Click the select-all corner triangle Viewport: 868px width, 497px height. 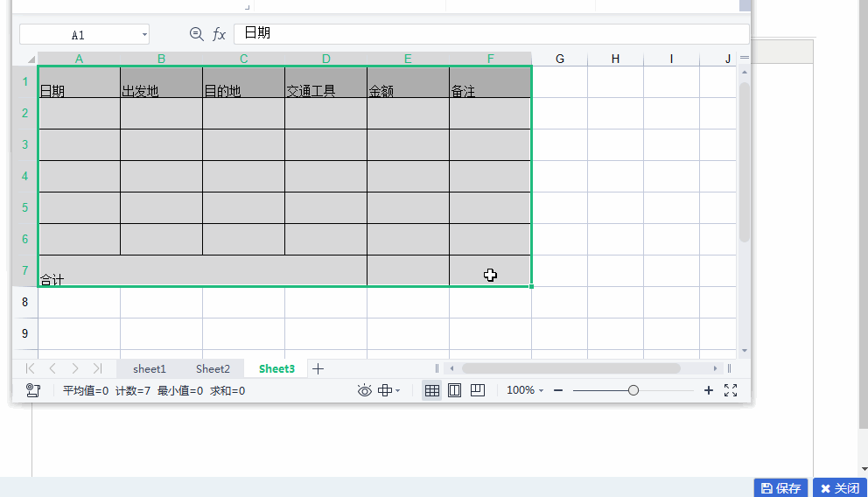pyautogui.click(x=31, y=59)
